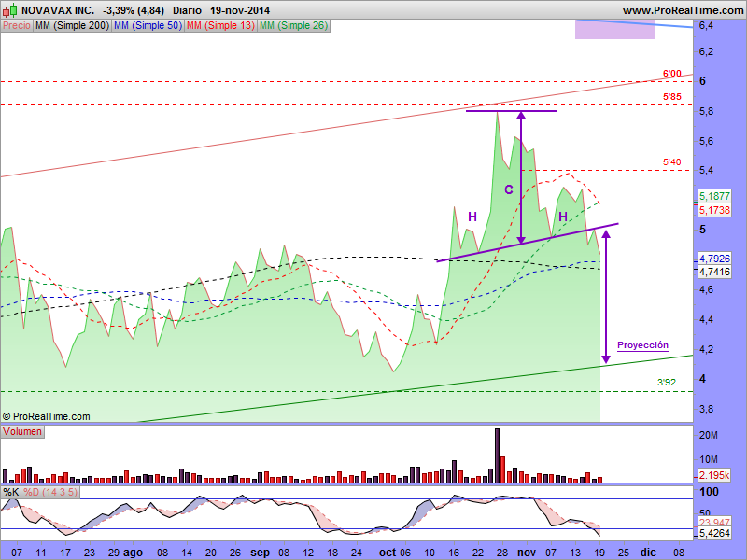Click the 6'00 resistance level label
Screen dimensions: 747x560
tap(671, 74)
